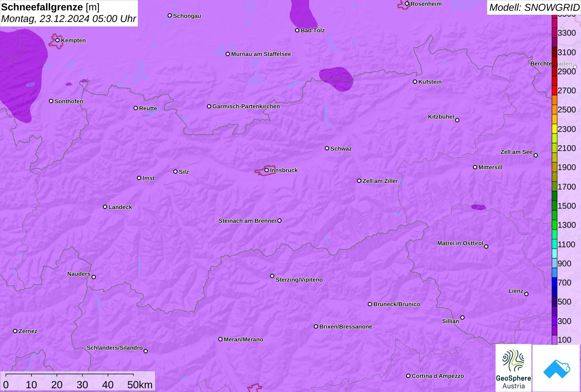
Task: Click the legend value 2500
Action: click(x=567, y=110)
